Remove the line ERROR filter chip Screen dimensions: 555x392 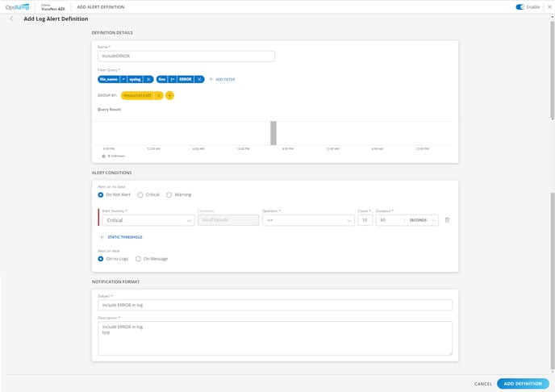[x=199, y=79]
